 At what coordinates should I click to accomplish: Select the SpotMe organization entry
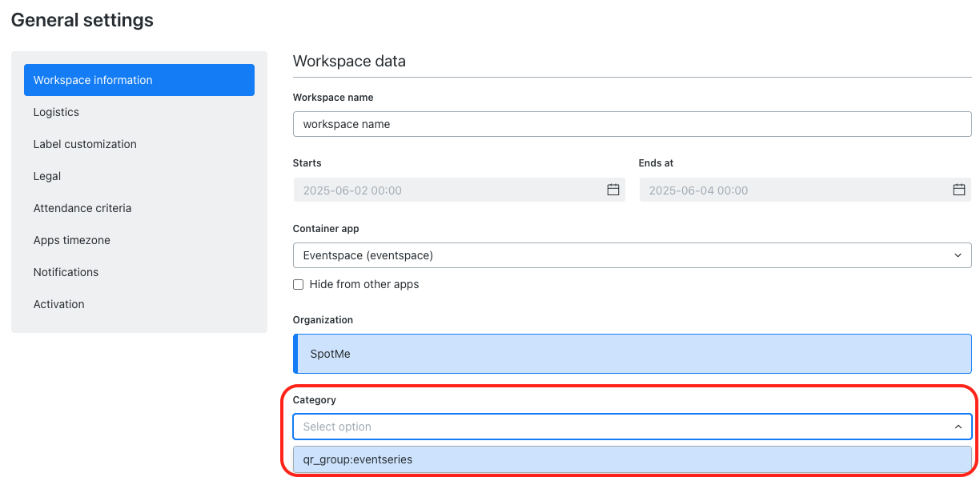tap(633, 353)
